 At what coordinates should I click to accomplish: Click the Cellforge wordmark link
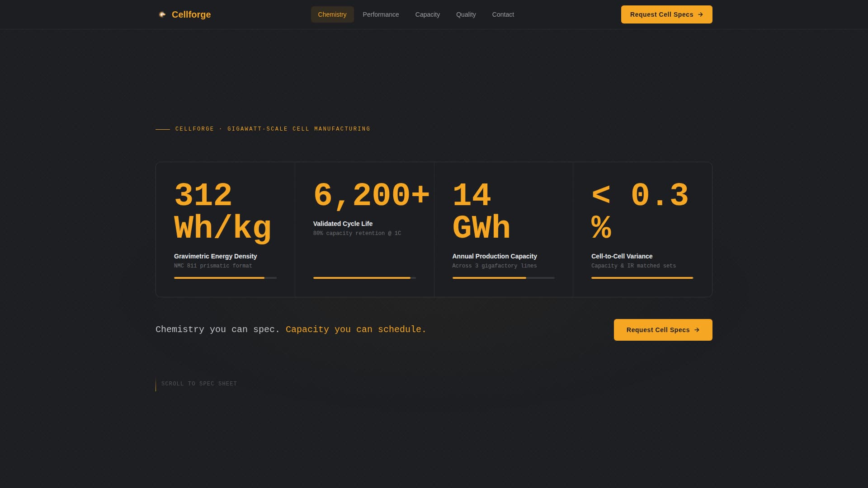[x=191, y=14]
